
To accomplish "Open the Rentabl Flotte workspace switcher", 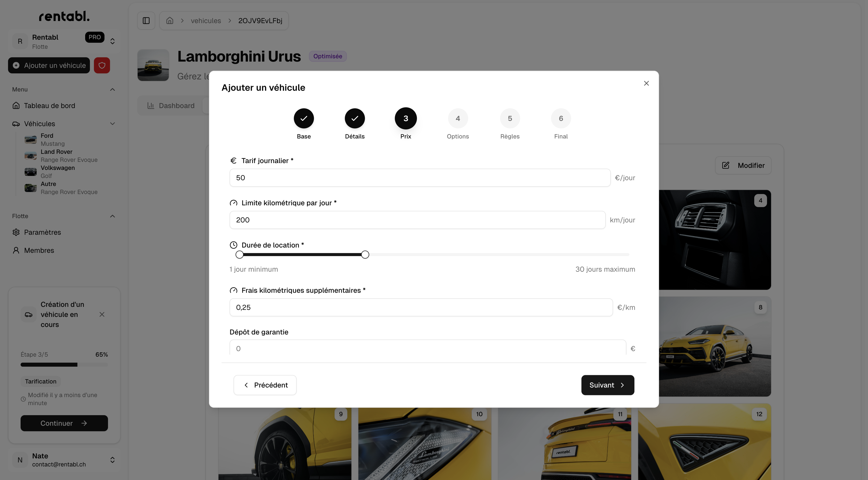I will click(64, 41).
